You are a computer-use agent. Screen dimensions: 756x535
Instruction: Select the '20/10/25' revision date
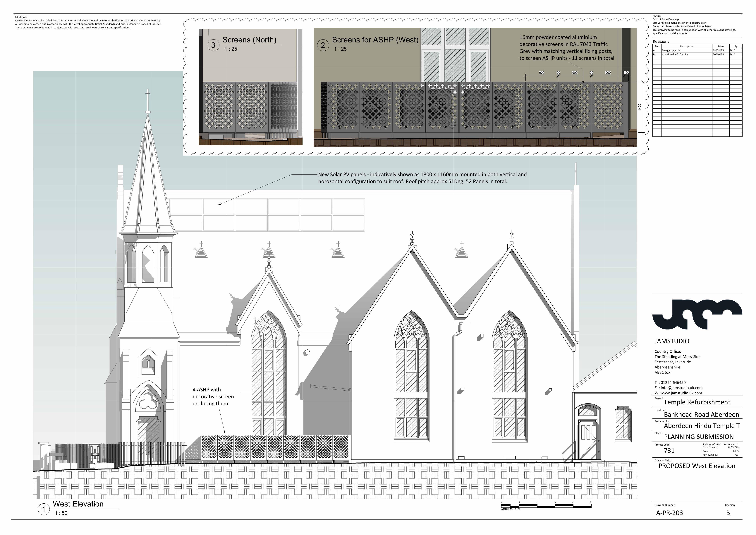pos(718,54)
